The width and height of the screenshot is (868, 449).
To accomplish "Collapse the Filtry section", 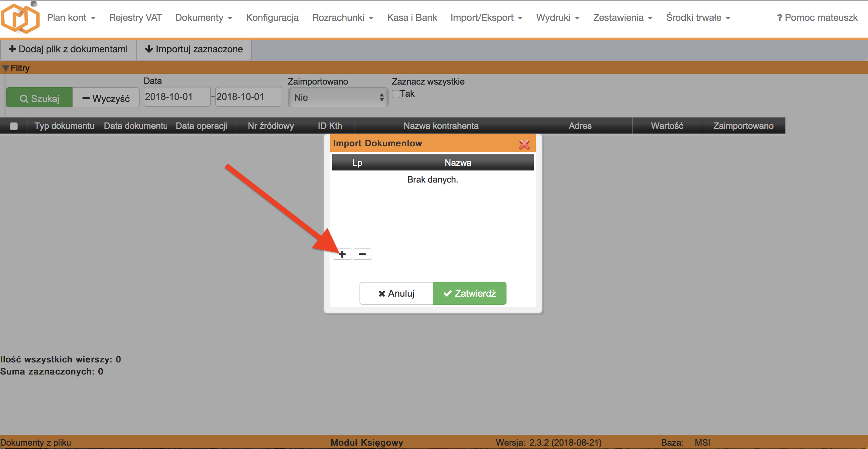I will tap(5, 68).
